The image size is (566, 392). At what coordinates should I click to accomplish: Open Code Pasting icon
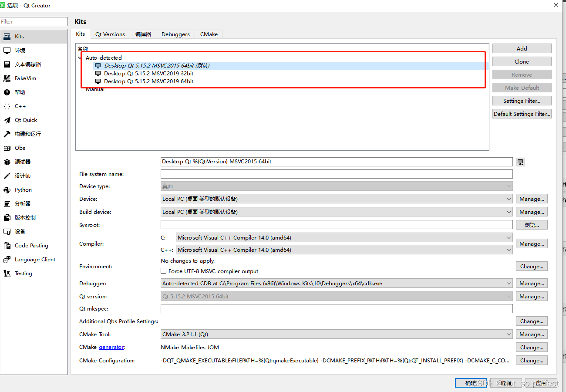click(7, 245)
